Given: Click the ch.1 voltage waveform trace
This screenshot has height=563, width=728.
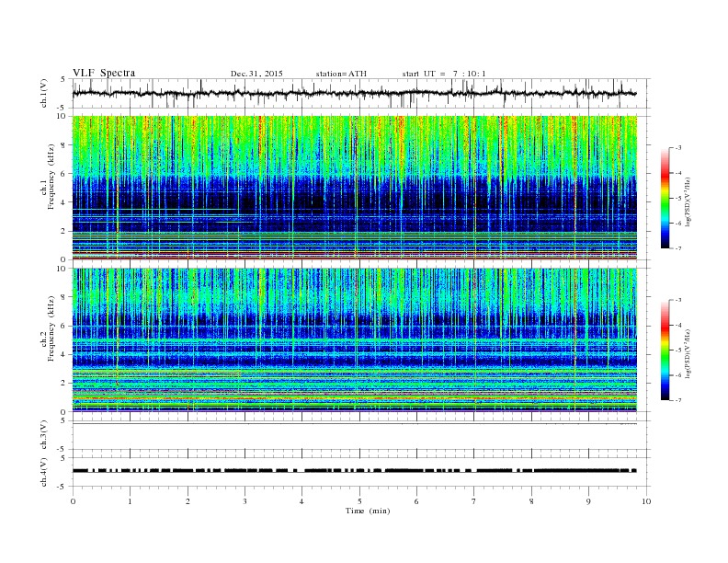Looking at the screenshot, I should pyautogui.click(x=354, y=93).
